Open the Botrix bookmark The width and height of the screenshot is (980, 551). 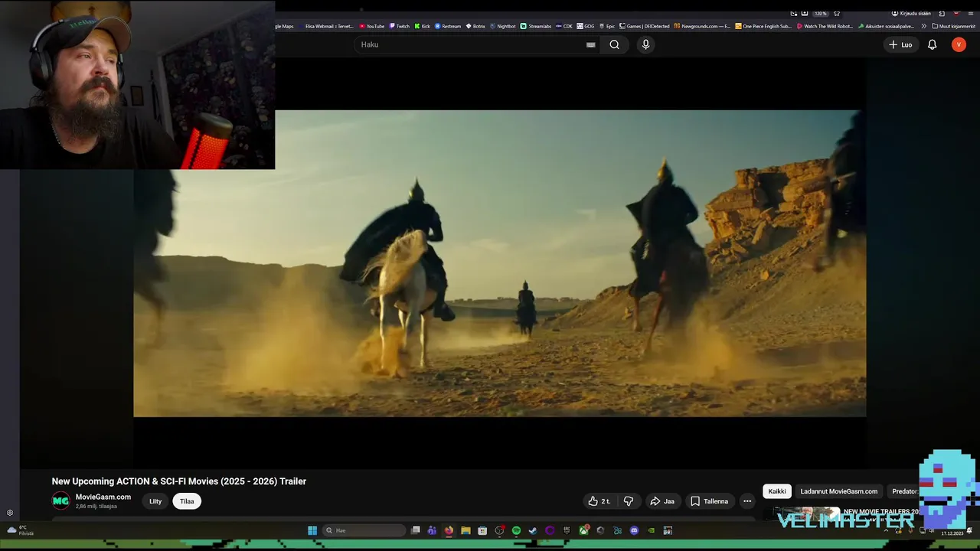pyautogui.click(x=475, y=26)
